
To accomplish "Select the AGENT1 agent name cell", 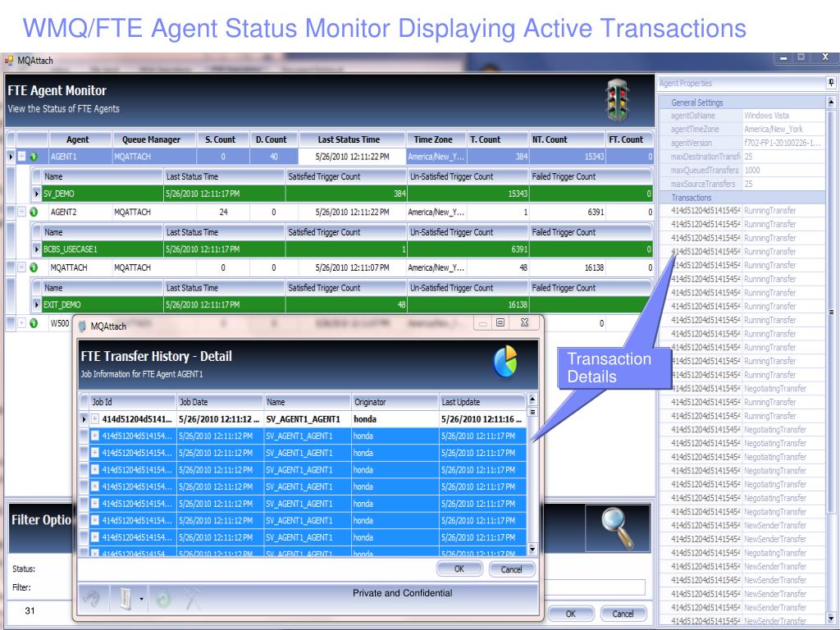I will pyautogui.click(x=80, y=157).
